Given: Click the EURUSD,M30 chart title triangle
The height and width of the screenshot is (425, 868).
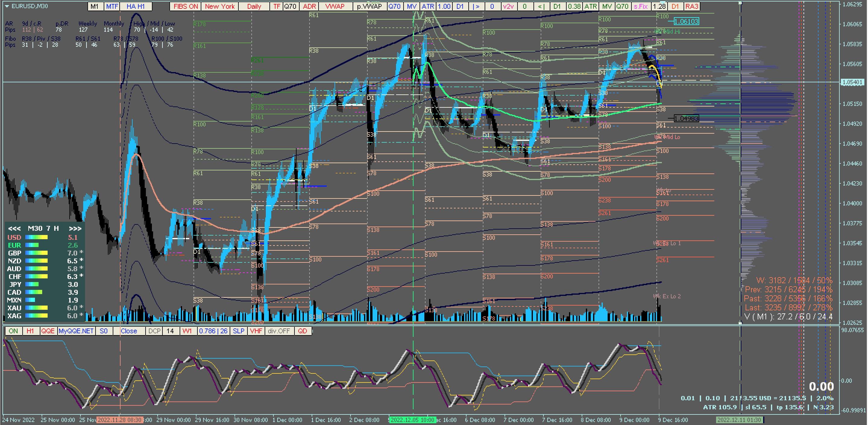Looking at the screenshot, I should point(7,6).
